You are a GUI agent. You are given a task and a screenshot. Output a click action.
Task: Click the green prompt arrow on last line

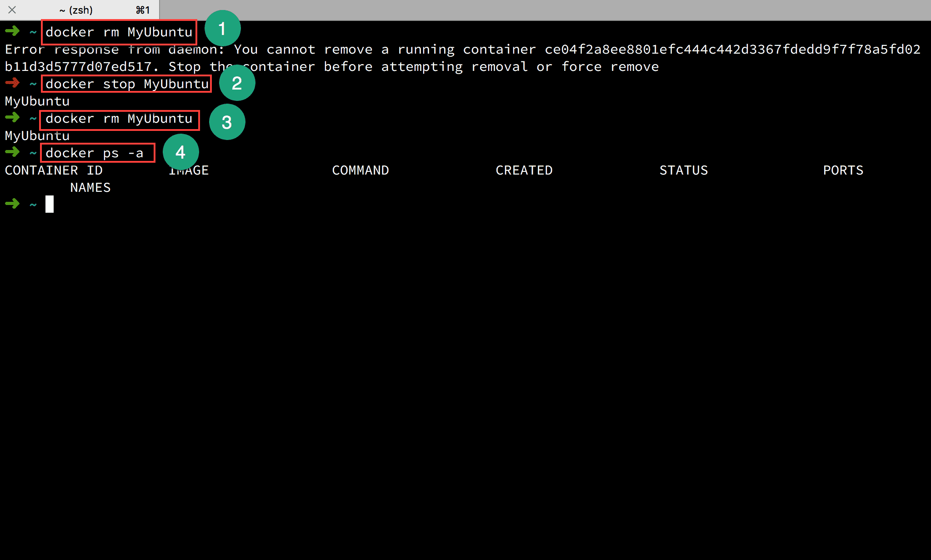coord(12,203)
